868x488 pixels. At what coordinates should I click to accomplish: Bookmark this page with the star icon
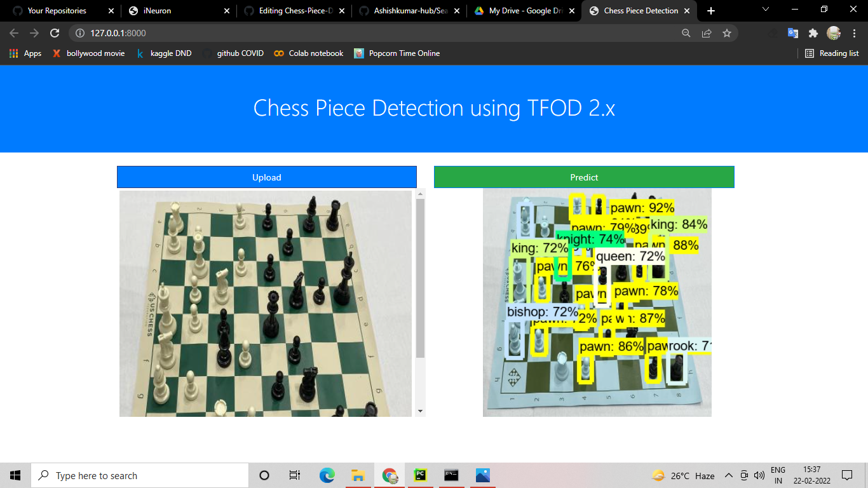(x=726, y=32)
